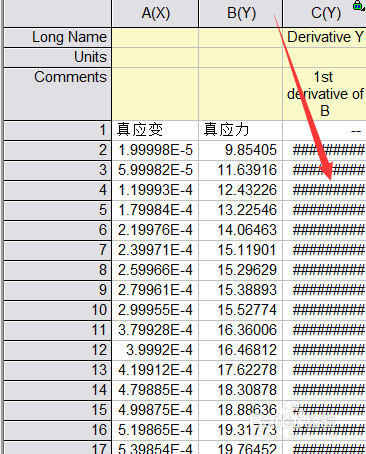This screenshot has width=366, height=454.
Task: Click cell value 3.9992E-4
Action: click(155, 350)
